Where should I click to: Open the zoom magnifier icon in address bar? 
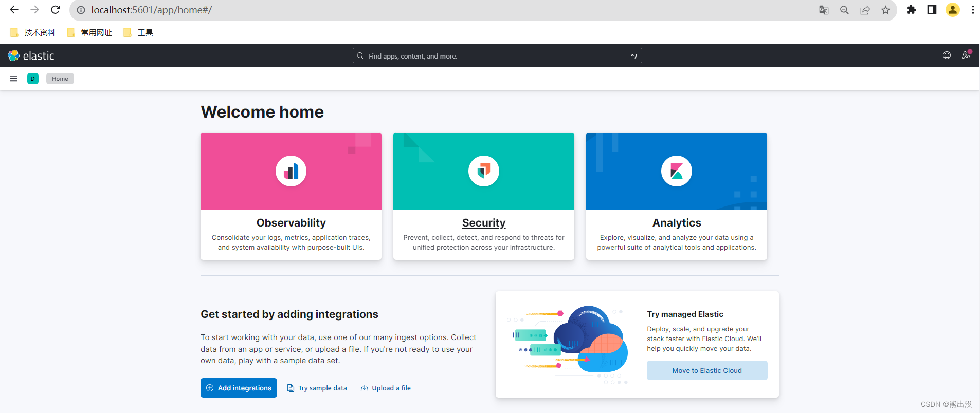(844, 10)
